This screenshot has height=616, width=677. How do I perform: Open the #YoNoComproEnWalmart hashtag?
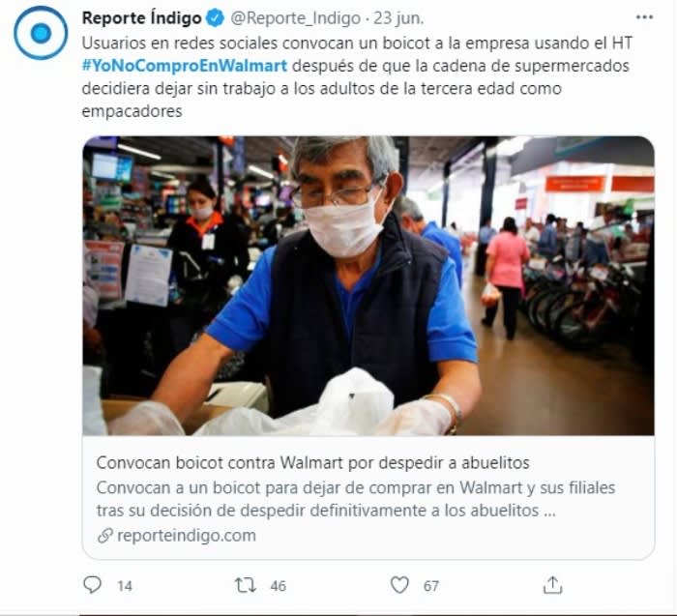pyautogui.click(x=185, y=66)
